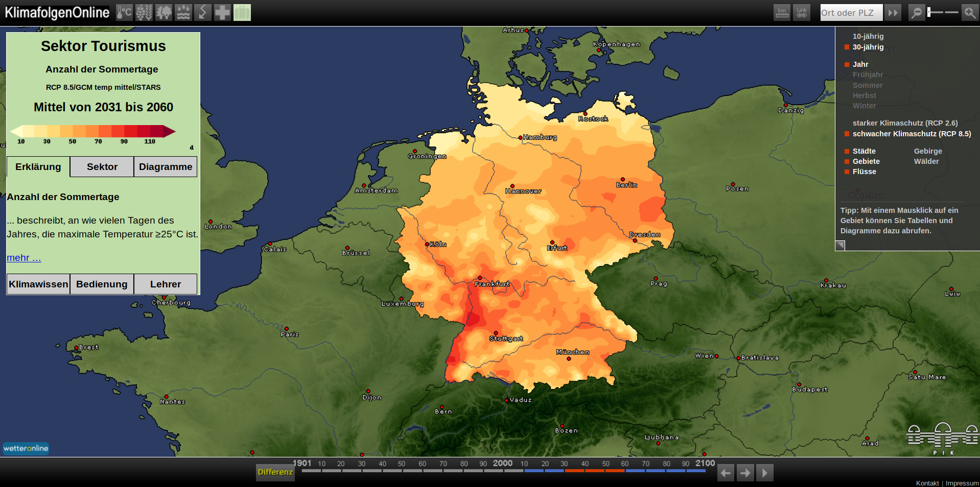Image resolution: width=980 pixels, height=487 pixels.
Task: Click München city marker on map
Action: click(569, 358)
